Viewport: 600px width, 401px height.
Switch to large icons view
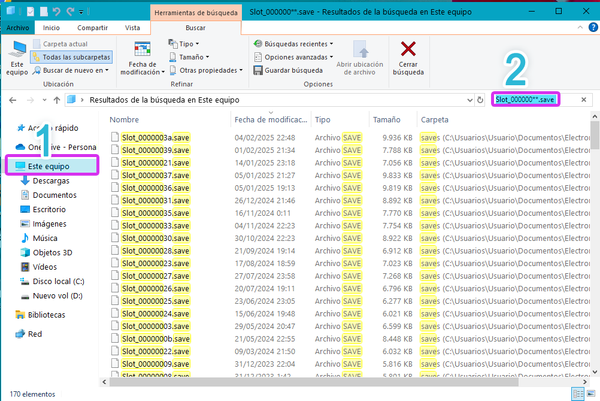[591, 394]
